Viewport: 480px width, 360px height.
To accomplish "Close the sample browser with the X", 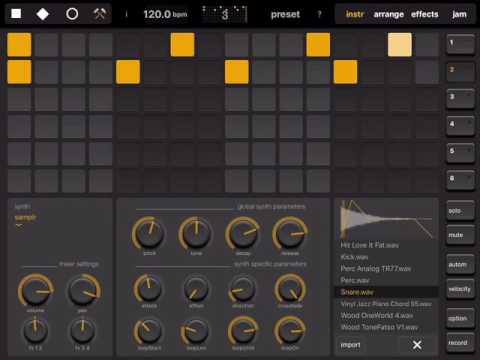I will click(x=417, y=345).
